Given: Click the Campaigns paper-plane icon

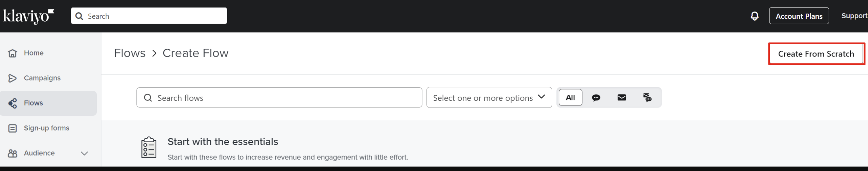Looking at the screenshot, I should click(x=13, y=78).
